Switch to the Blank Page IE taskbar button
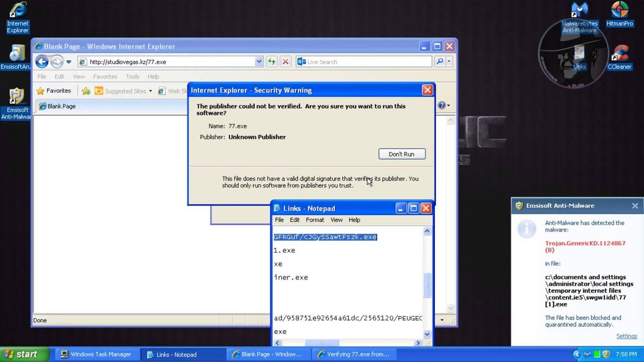 [268, 354]
